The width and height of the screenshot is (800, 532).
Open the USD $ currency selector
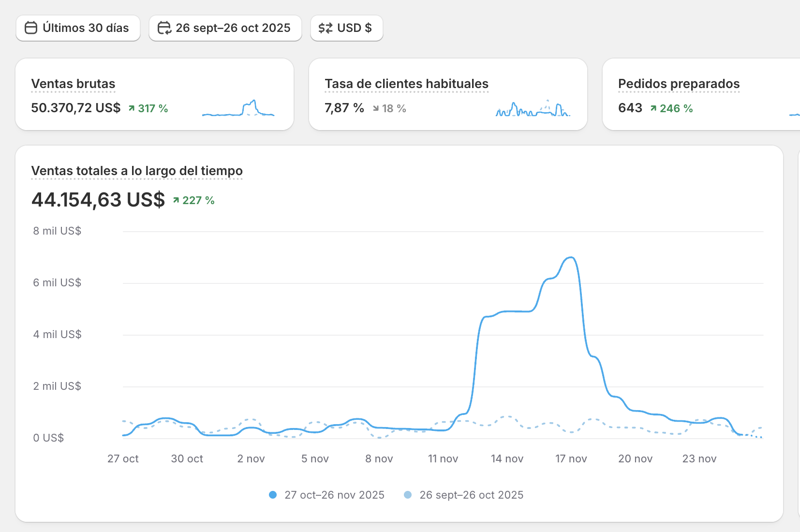point(347,28)
